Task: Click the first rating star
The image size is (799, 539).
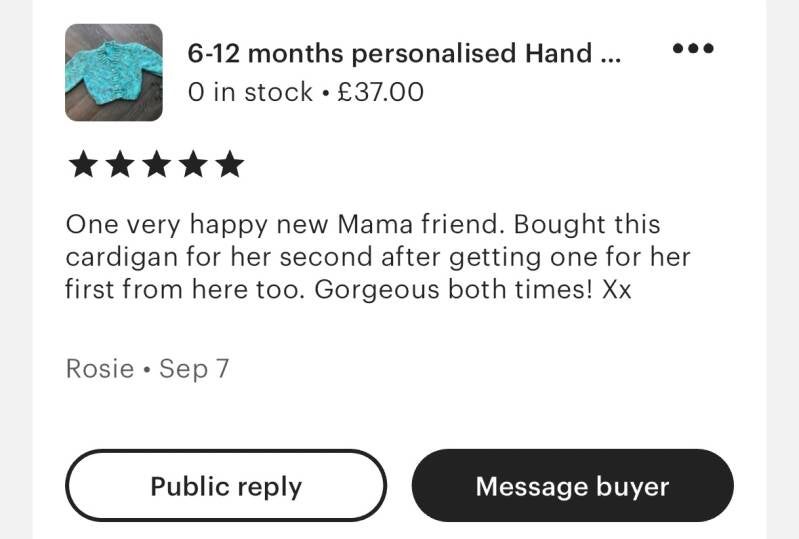Action: (x=83, y=165)
